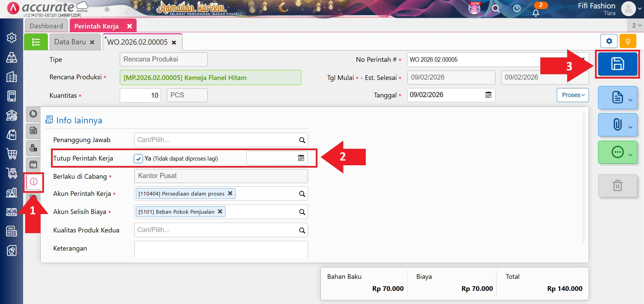Viewport: 644px width, 304px height.
Task: Open the shopping cart sidebar module
Action: (12, 154)
